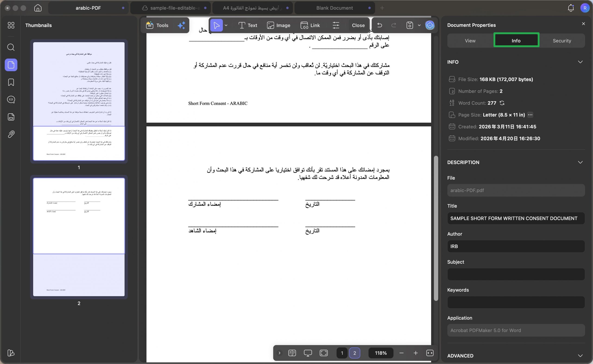
Task: Open the user account avatar R
Action: (x=585, y=8)
